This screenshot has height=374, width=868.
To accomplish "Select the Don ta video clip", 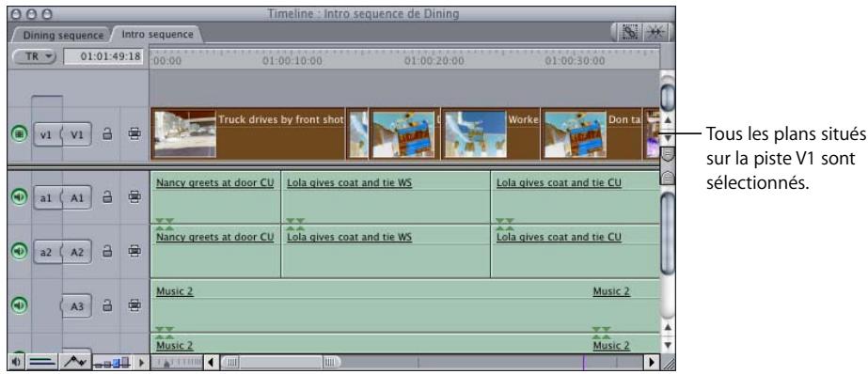I will (592, 134).
